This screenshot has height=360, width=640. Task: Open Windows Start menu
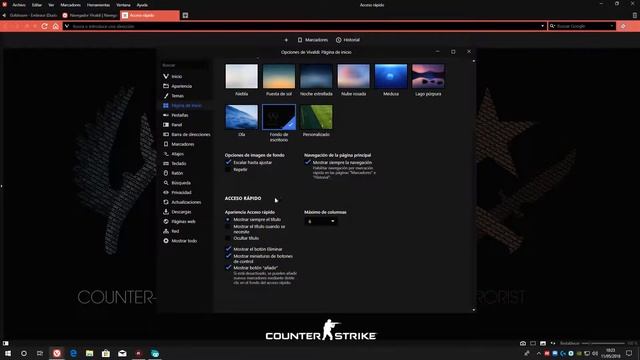pos(7,353)
